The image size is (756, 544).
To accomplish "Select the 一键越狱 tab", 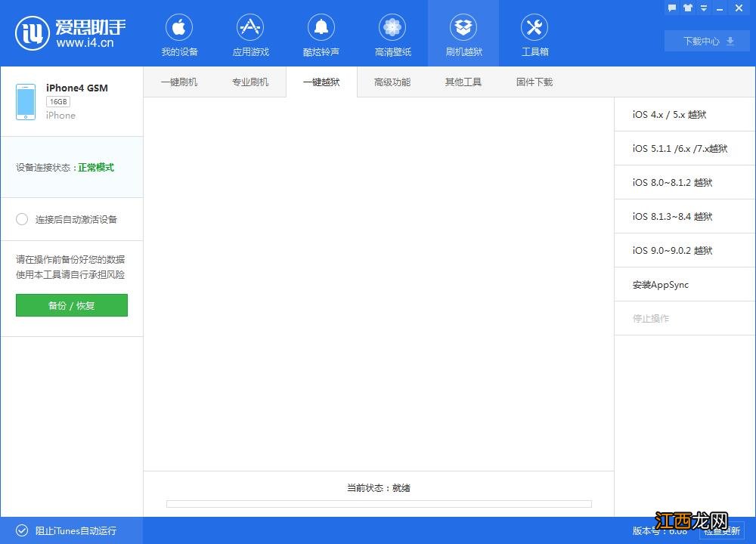I will tap(321, 82).
